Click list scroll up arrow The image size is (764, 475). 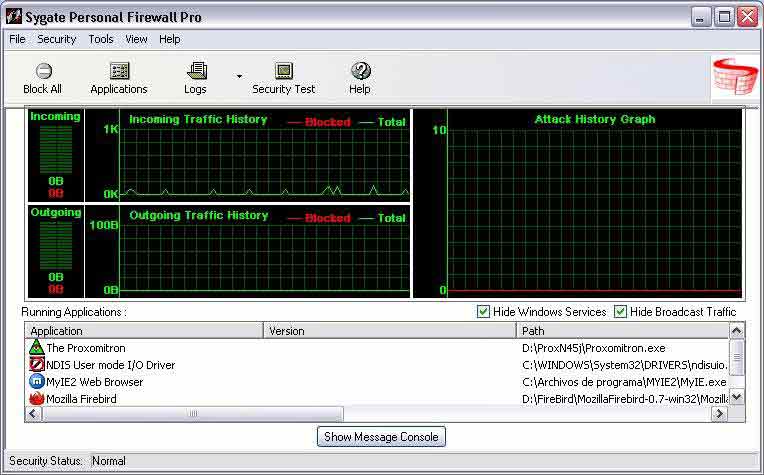click(737, 331)
